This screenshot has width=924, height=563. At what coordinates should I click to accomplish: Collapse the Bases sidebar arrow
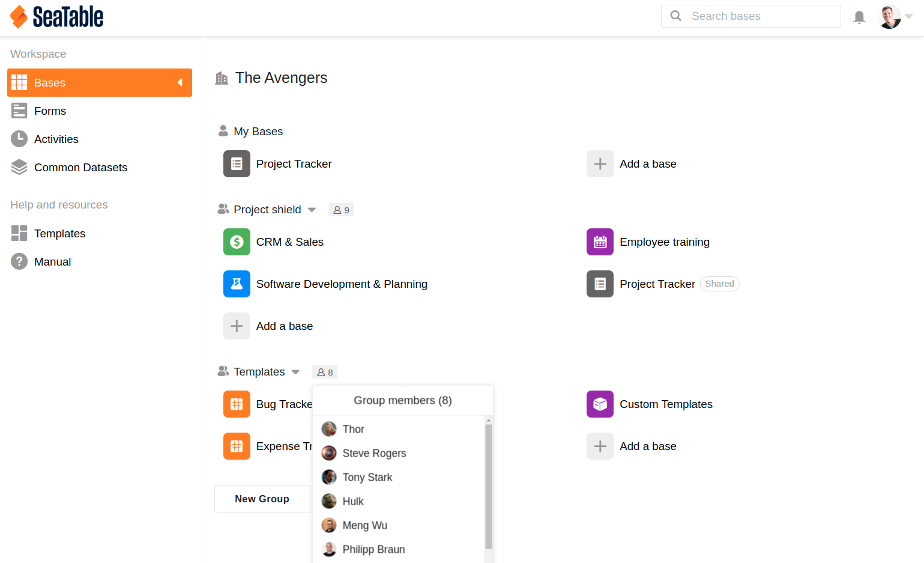(180, 82)
